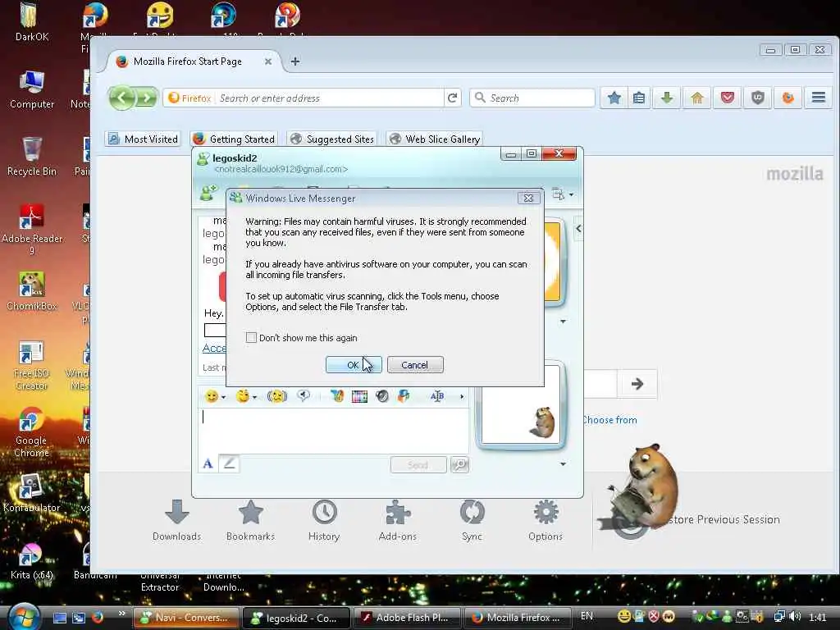Click in the chat message input area
This screenshot has height=630, width=840.
333,431
